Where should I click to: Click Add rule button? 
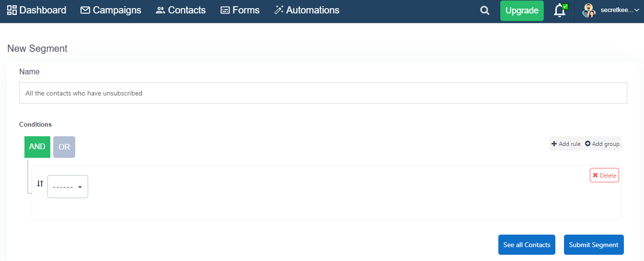click(x=566, y=143)
